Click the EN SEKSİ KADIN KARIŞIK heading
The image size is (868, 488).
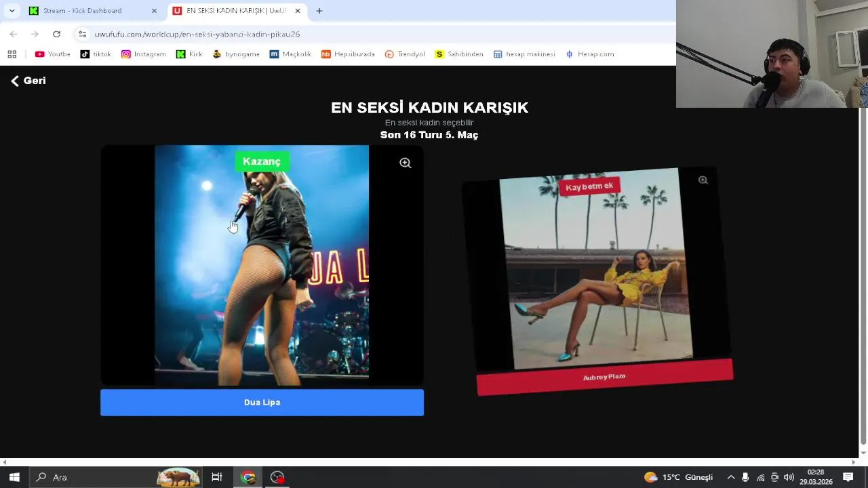[x=429, y=108]
